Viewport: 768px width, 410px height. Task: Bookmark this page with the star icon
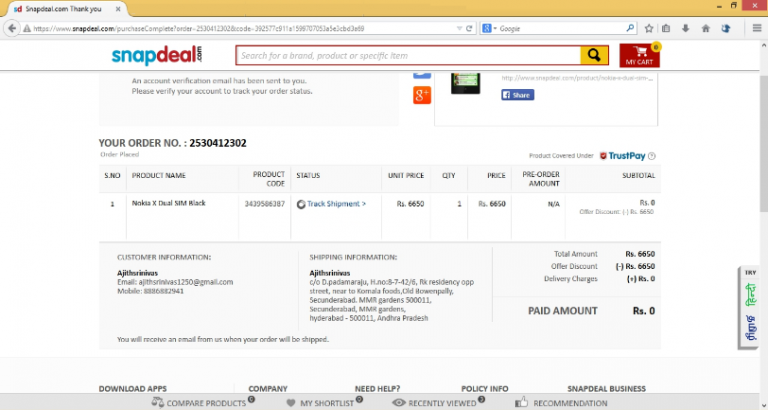(649, 28)
